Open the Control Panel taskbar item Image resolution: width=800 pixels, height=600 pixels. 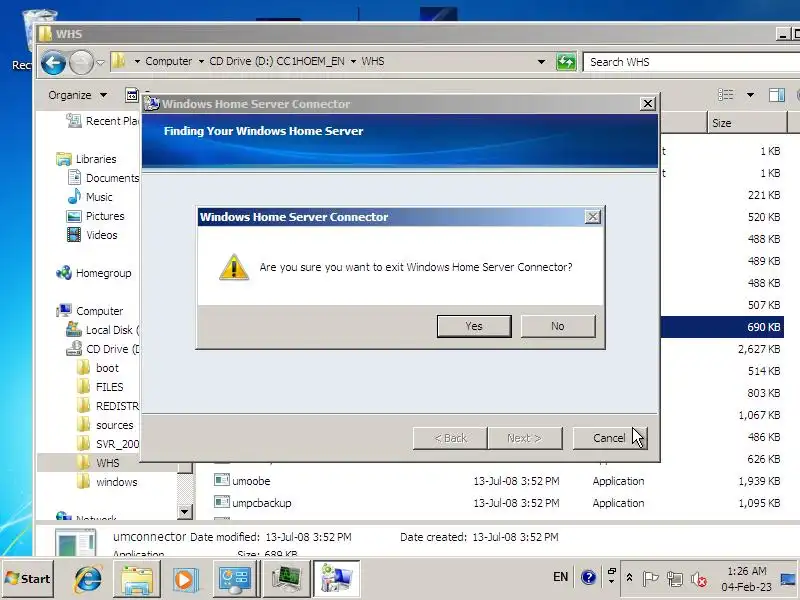[x=235, y=579]
